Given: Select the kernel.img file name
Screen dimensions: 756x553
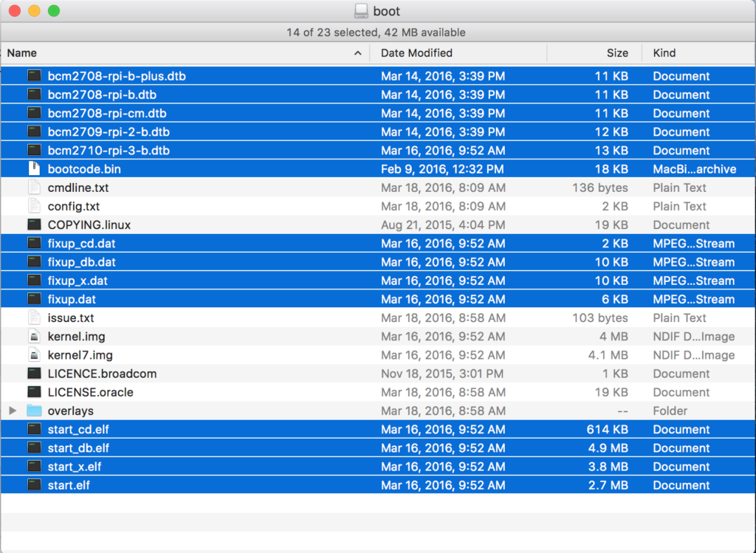Looking at the screenshot, I should pos(76,337).
